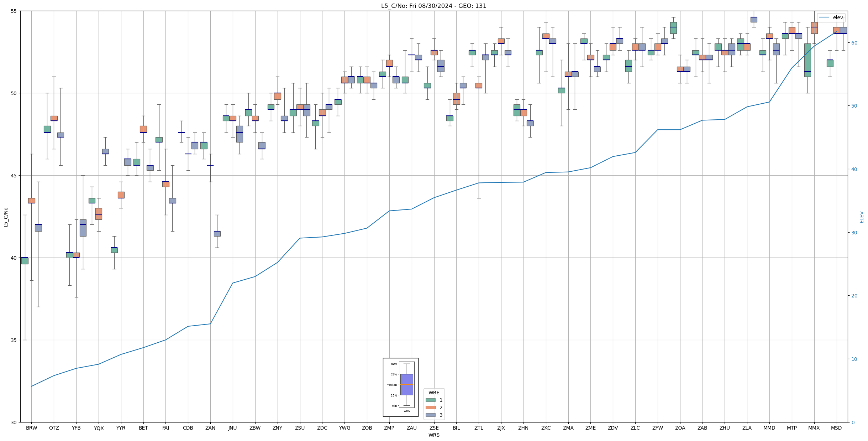Click the orange WRE 2 legend swatch
Image resolution: width=868 pixels, height=441 pixels.
pos(430,408)
